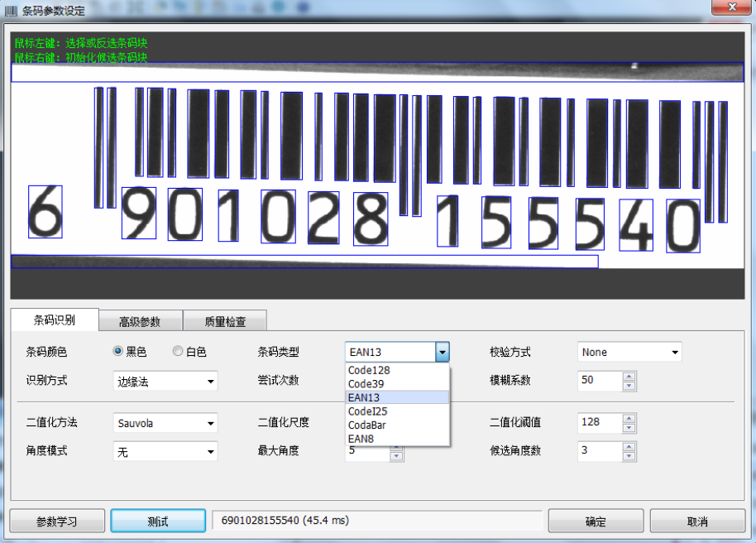Open the 二值化方法 Sauvola dropdown

165,423
